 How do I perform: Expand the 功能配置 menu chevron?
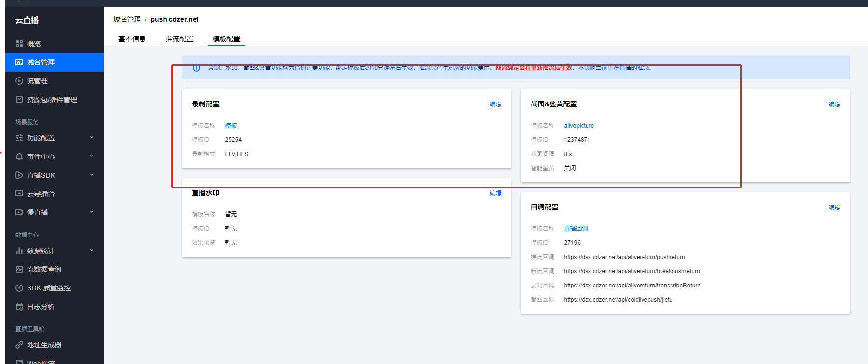click(92, 138)
